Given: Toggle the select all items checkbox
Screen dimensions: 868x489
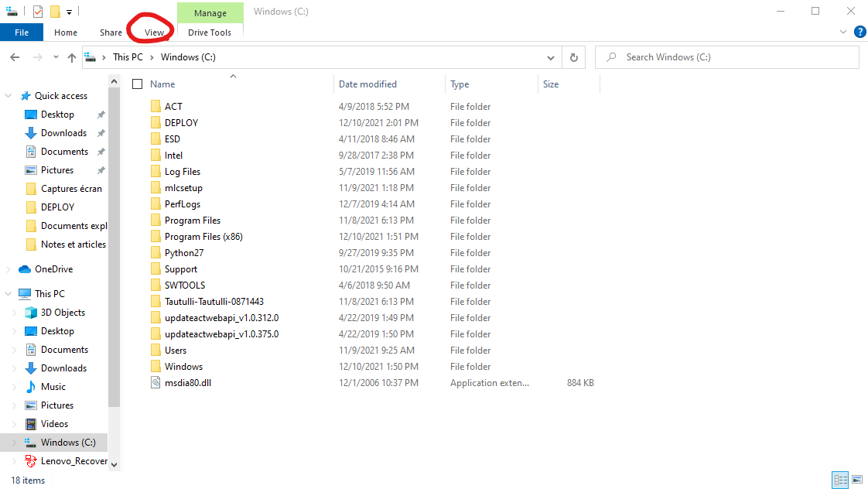Looking at the screenshot, I should 138,84.
